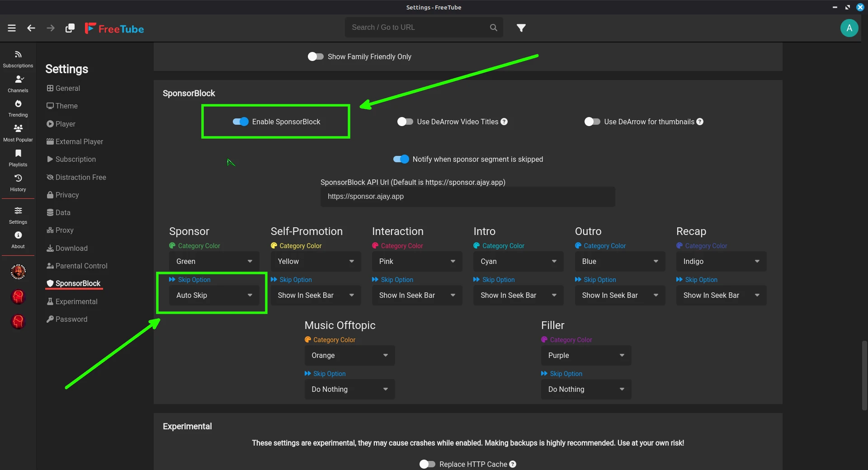Open Recap skip option dropdown
This screenshot has width=868, height=470.
[722, 295]
